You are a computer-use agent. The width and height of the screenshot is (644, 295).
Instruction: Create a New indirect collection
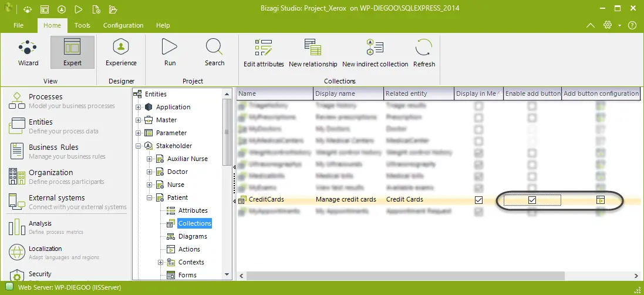(375, 53)
